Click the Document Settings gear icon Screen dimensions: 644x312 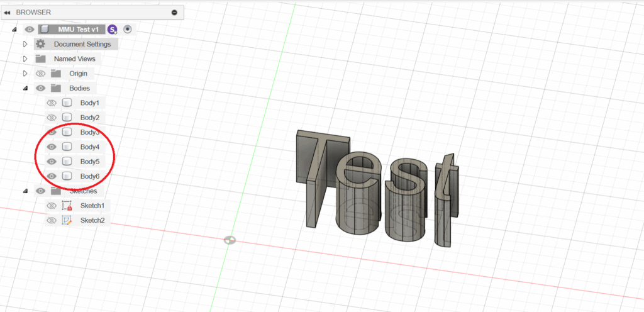point(40,44)
